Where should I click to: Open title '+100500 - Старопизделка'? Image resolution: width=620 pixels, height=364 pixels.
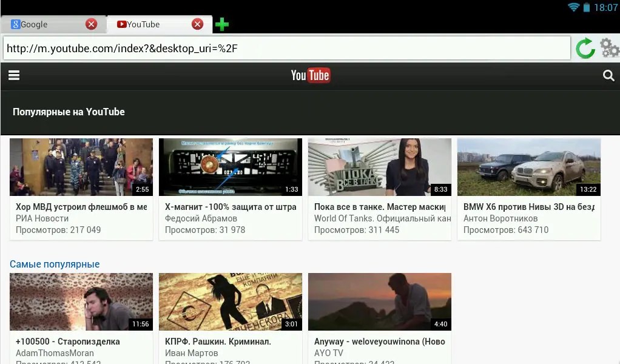(x=67, y=342)
